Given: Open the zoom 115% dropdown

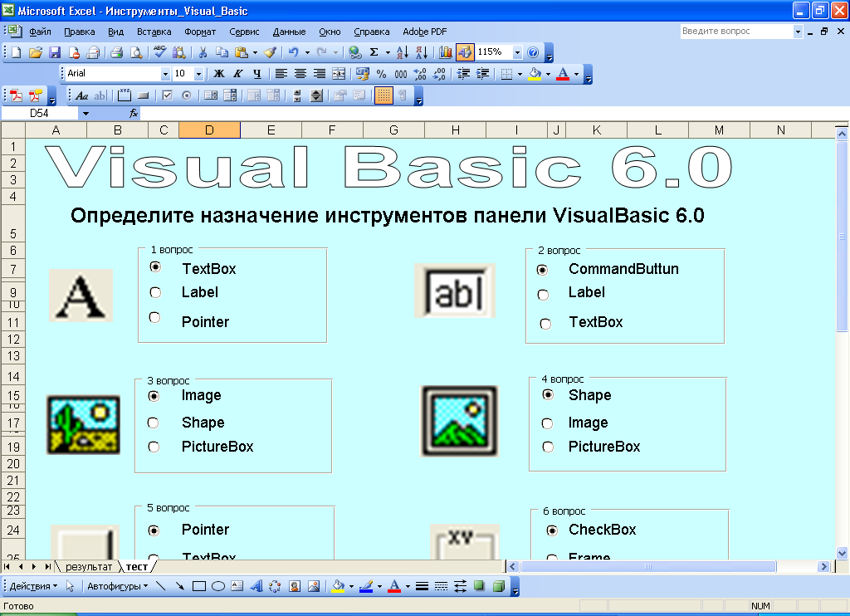Looking at the screenshot, I should 517,52.
